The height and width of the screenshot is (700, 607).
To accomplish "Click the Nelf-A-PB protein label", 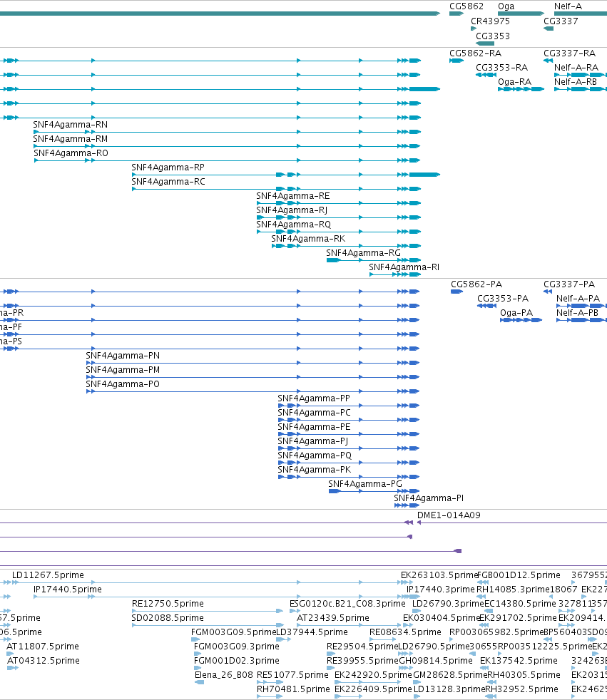I will coord(577,313).
